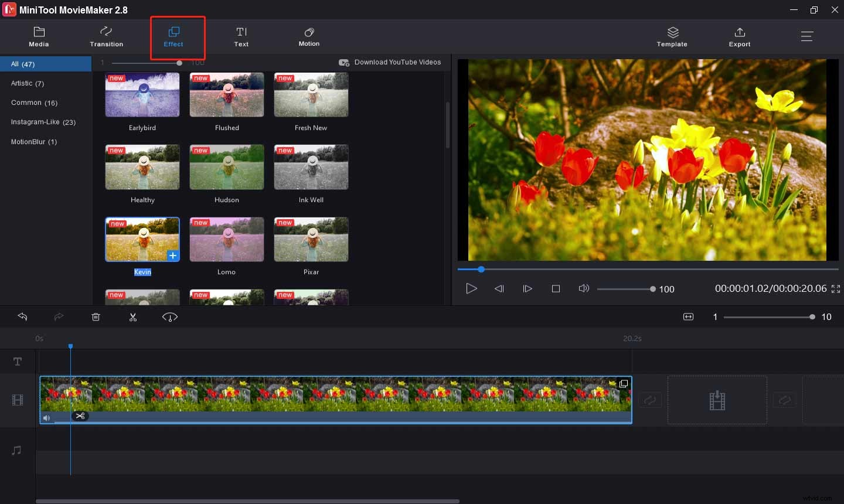Click the Redo icon above the timeline
844x504 pixels.
pyautogui.click(x=59, y=316)
